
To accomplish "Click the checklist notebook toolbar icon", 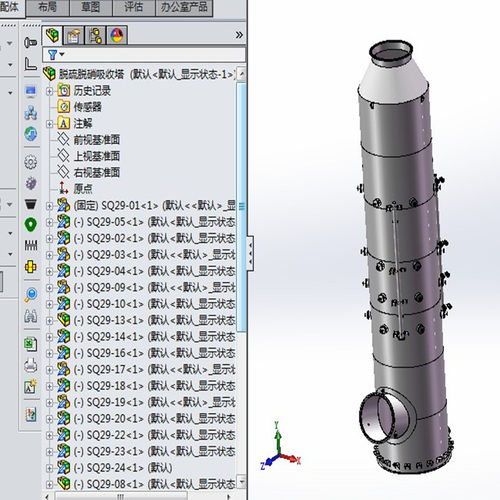I will point(31,415).
